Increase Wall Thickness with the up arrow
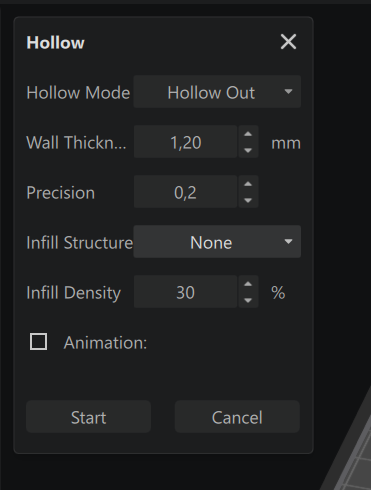371x490 pixels. click(248, 134)
